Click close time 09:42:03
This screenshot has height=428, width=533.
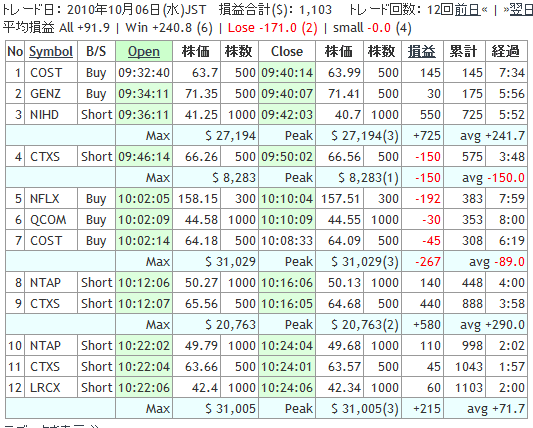click(287, 115)
